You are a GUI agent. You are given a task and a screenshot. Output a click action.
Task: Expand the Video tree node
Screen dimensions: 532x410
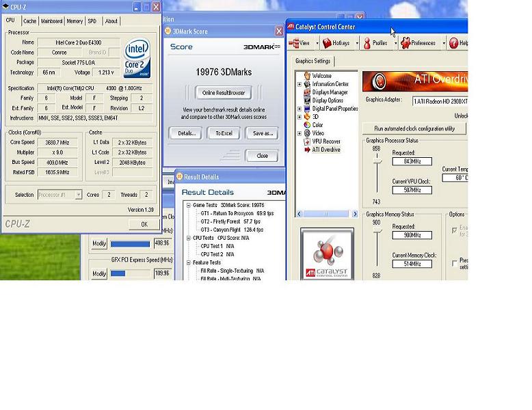300,133
